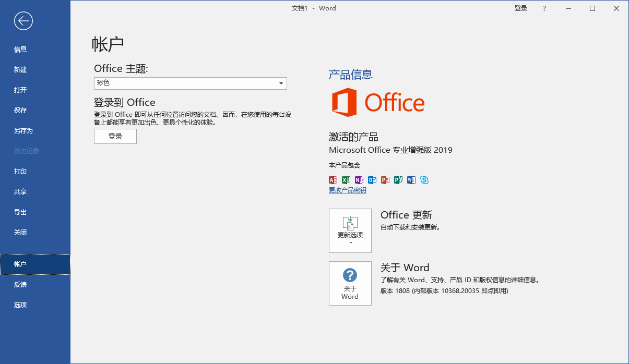This screenshot has width=629, height=364.
Task: Open the 更新选项 options
Action: (350, 230)
